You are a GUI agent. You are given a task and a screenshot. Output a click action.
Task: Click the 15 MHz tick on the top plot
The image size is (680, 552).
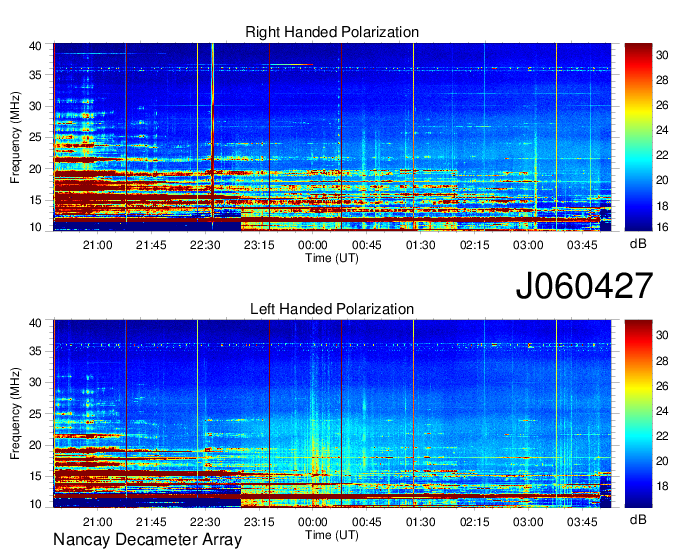36,200
